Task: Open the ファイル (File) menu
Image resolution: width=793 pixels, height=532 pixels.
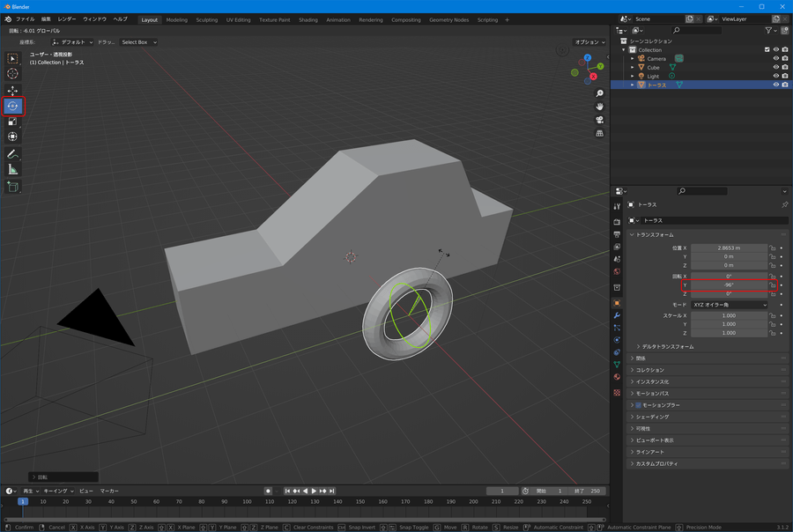Action: coord(25,19)
